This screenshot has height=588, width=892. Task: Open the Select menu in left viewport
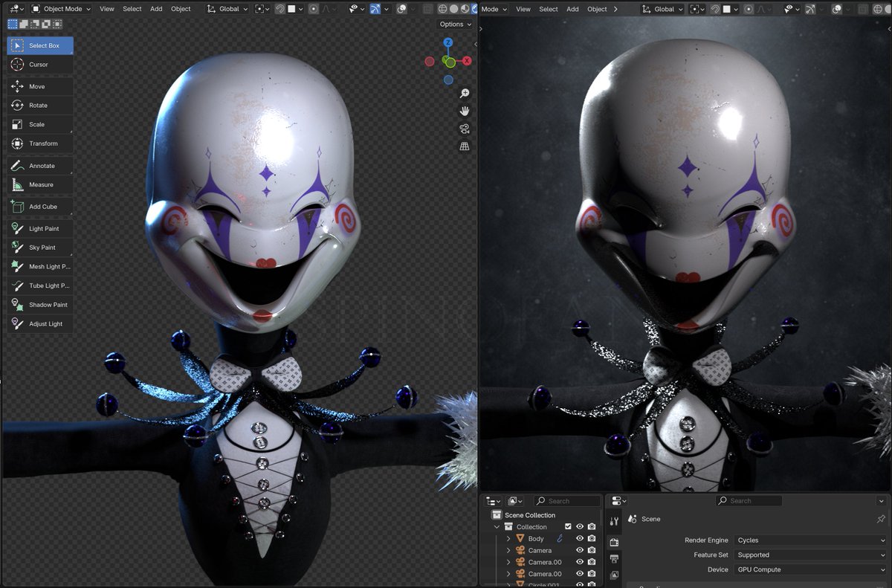(x=132, y=9)
